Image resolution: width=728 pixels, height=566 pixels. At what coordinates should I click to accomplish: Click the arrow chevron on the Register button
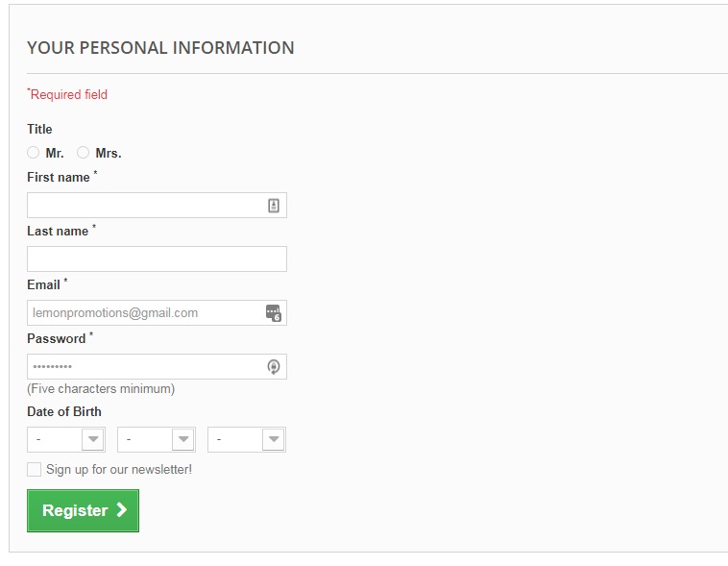[122, 510]
